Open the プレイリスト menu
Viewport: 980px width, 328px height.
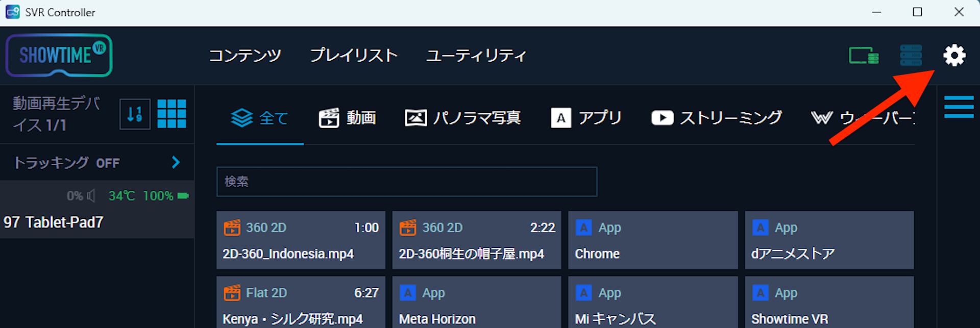pos(354,55)
